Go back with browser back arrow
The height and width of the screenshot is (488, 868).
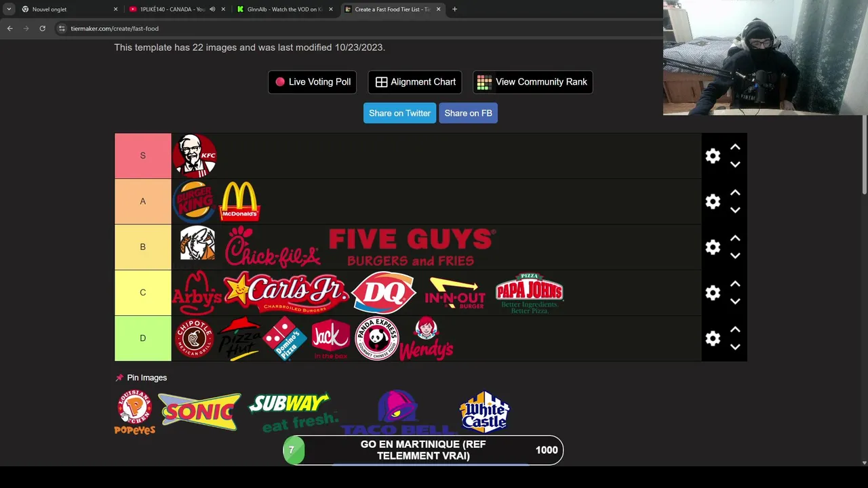point(10,28)
